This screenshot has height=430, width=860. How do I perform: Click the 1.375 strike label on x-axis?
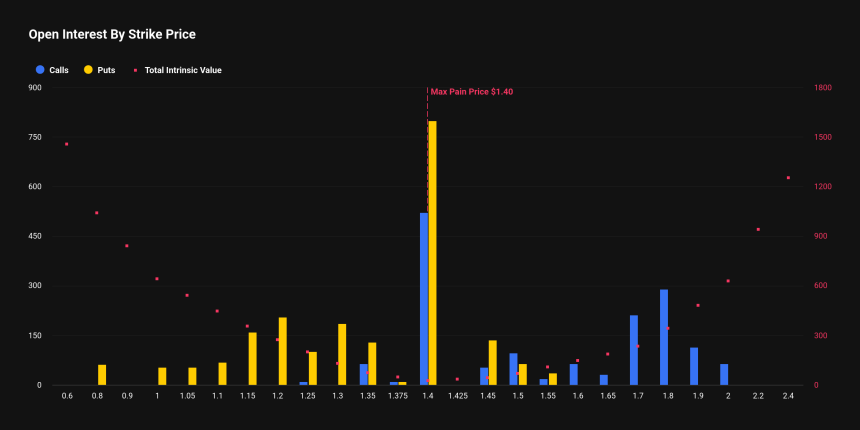(x=397, y=397)
